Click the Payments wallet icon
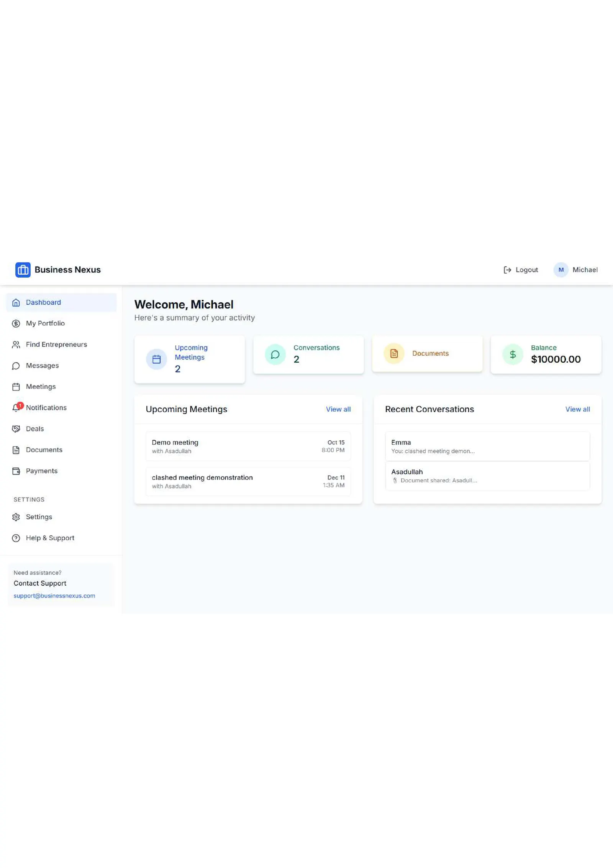This screenshot has height=868, width=613. click(x=16, y=471)
